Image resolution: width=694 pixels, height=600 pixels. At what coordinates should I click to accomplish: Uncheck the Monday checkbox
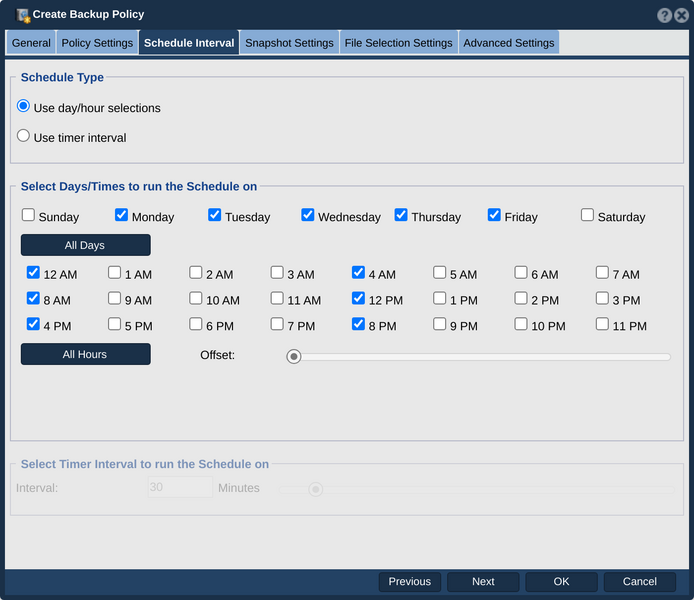pos(121,215)
